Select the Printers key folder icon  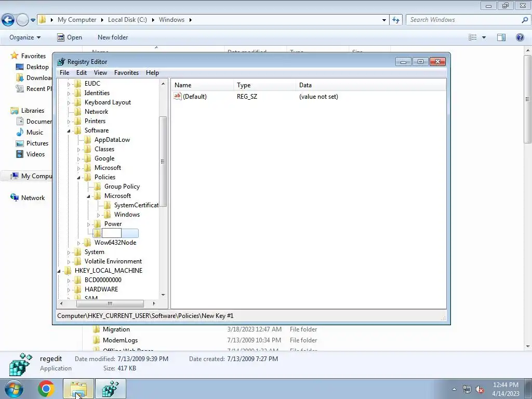pyautogui.click(x=78, y=121)
